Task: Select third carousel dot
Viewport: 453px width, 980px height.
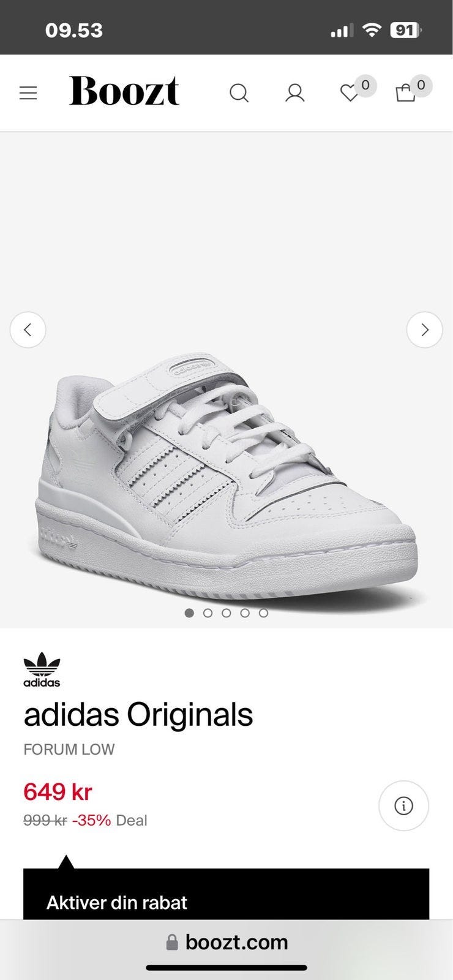Action: pyautogui.click(x=226, y=612)
